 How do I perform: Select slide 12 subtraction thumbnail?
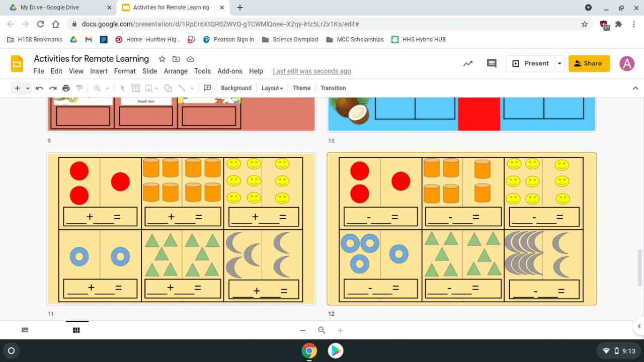click(462, 229)
